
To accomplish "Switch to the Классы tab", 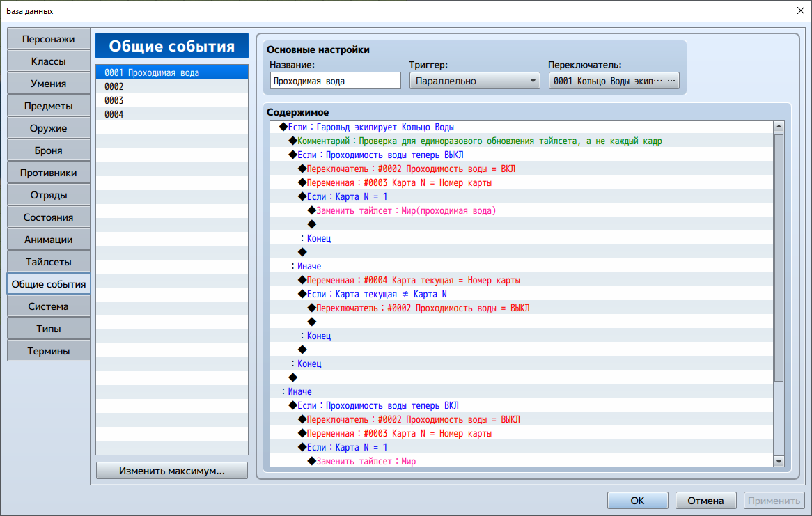I will coord(48,62).
